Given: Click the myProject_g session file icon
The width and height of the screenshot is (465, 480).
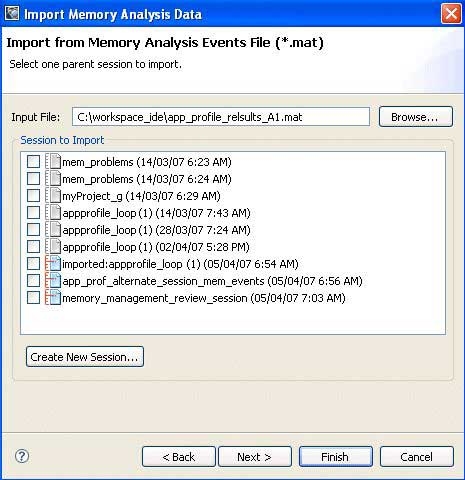Looking at the screenshot, I should click(53, 195).
